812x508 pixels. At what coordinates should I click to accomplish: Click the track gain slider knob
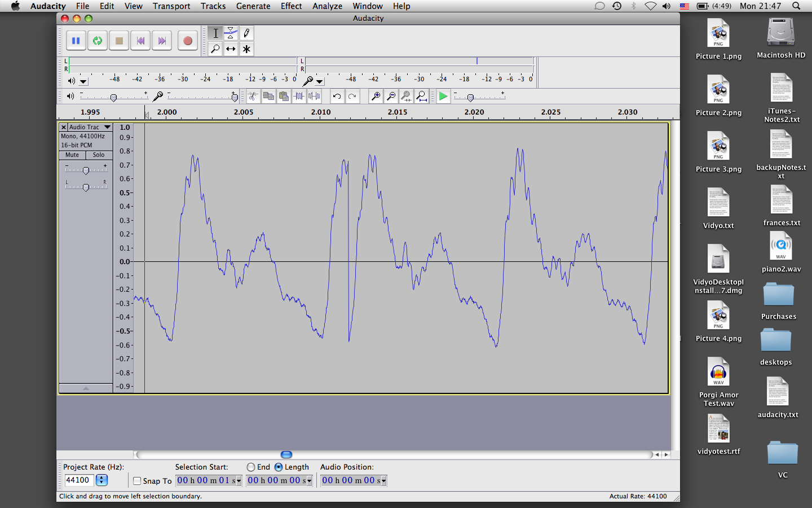pos(86,170)
